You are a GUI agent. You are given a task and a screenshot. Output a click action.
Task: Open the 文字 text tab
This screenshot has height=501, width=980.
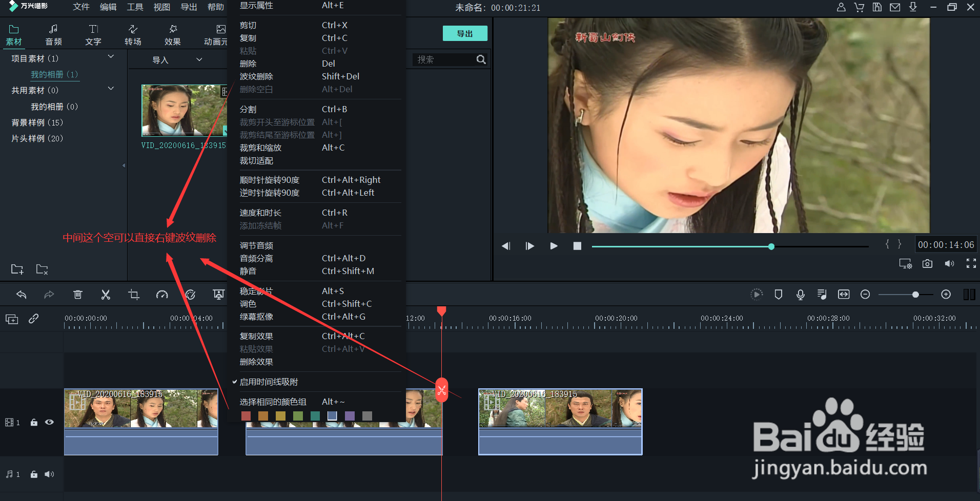(93, 35)
